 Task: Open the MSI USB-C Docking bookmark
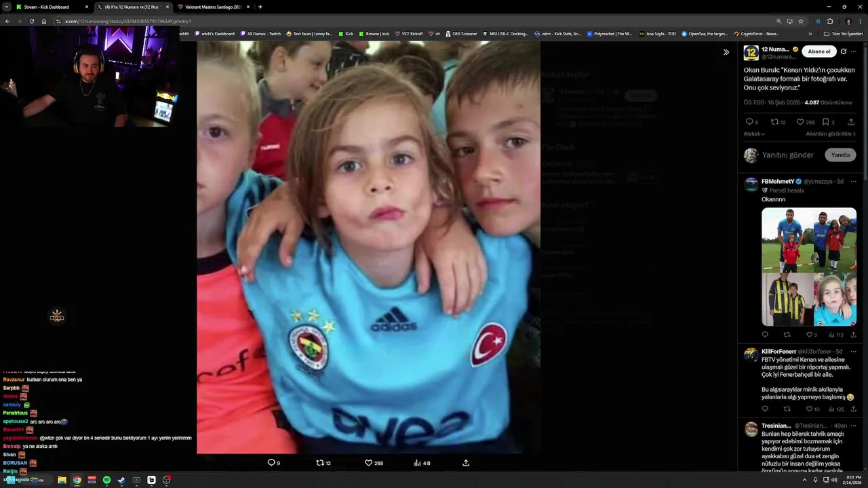click(505, 33)
